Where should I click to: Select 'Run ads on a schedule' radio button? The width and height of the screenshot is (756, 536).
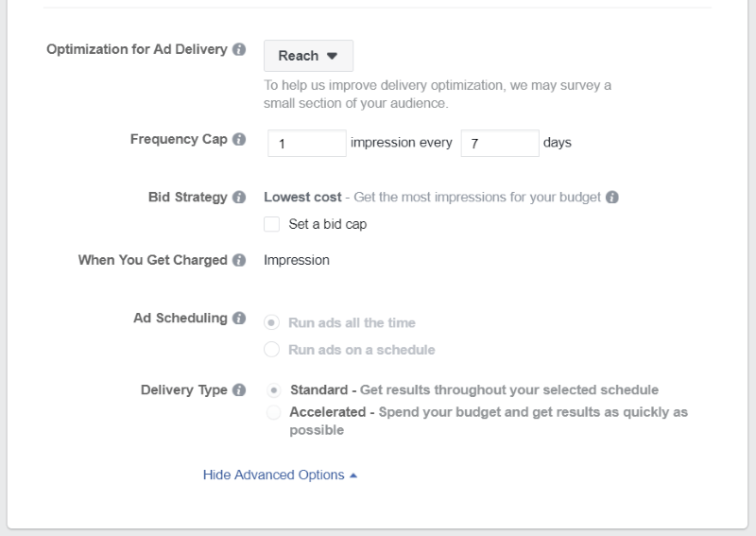pyautogui.click(x=271, y=349)
